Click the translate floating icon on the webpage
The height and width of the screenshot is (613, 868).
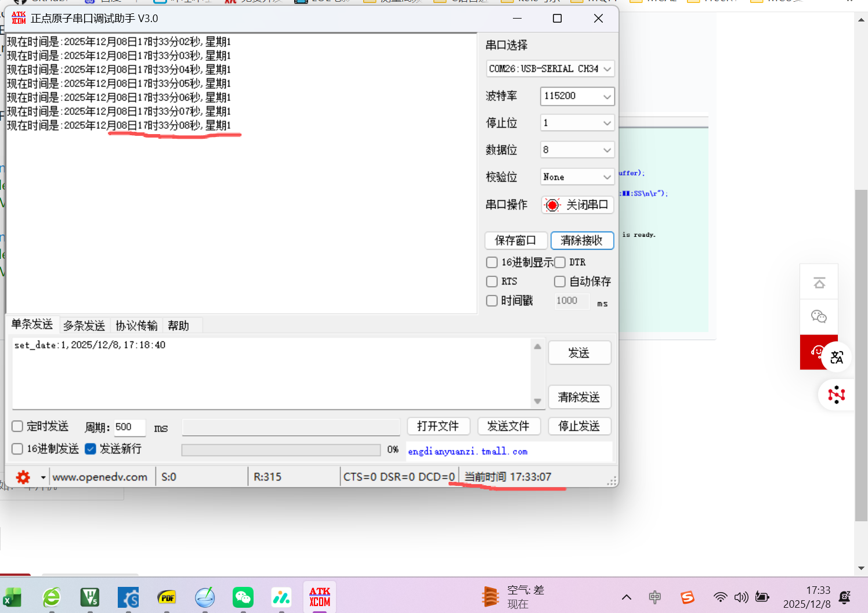pyautogui.click(x=837, y=357)
